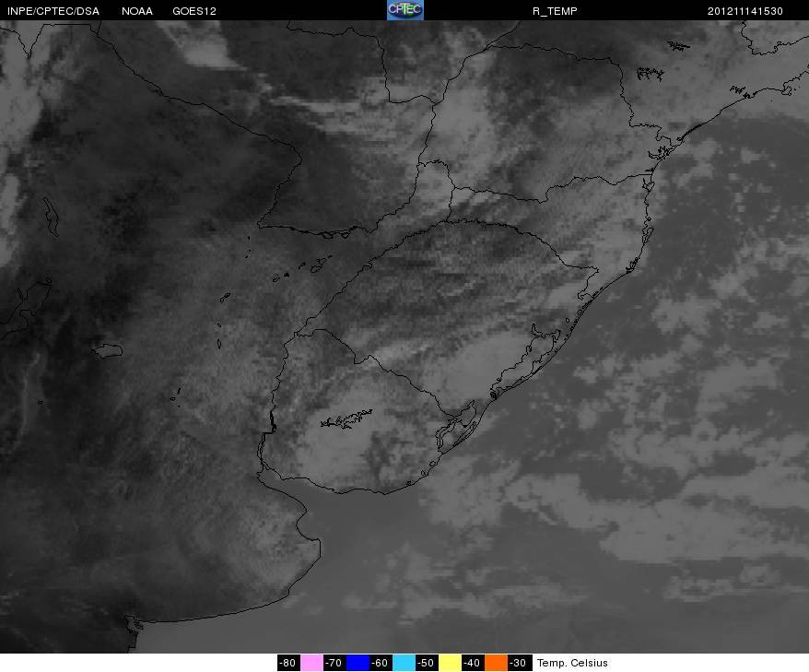Click the 201211141530 timestamp
The height and width of the screenshot is (672, 809).
[745, 11]
